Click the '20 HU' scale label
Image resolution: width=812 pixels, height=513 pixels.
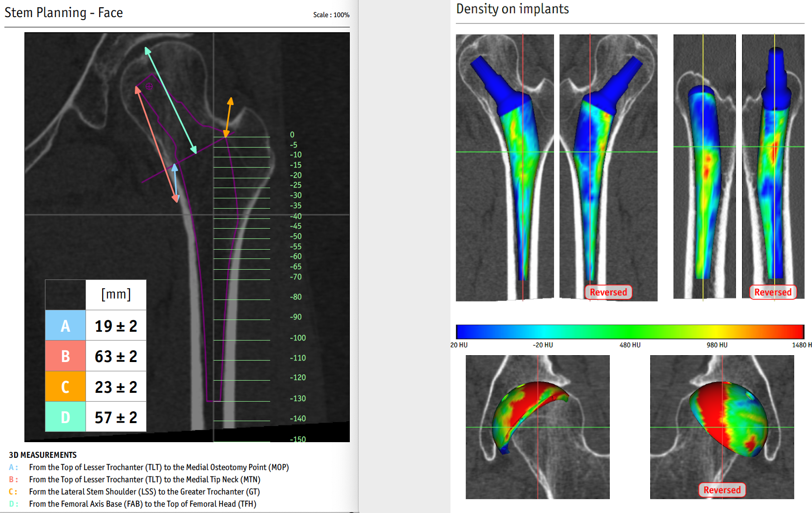point(459,345)
